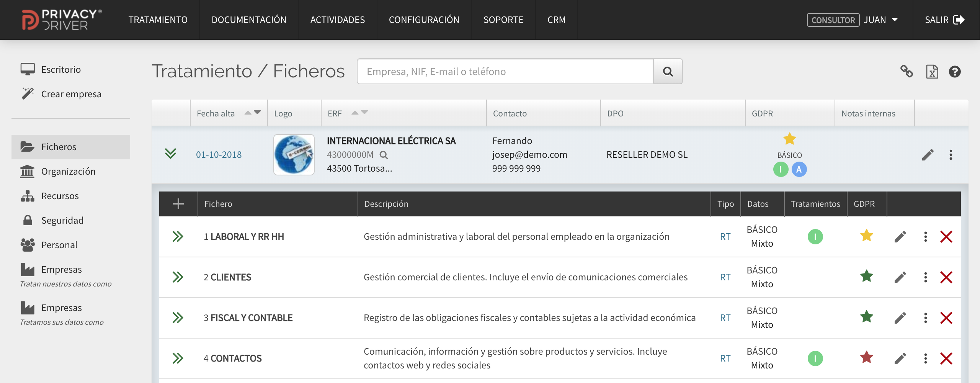The image size is (980, 383).
Task: Edit INTERNACIONAL ELÉCTRICA SA with pencil icon
Action: (928, 155)
